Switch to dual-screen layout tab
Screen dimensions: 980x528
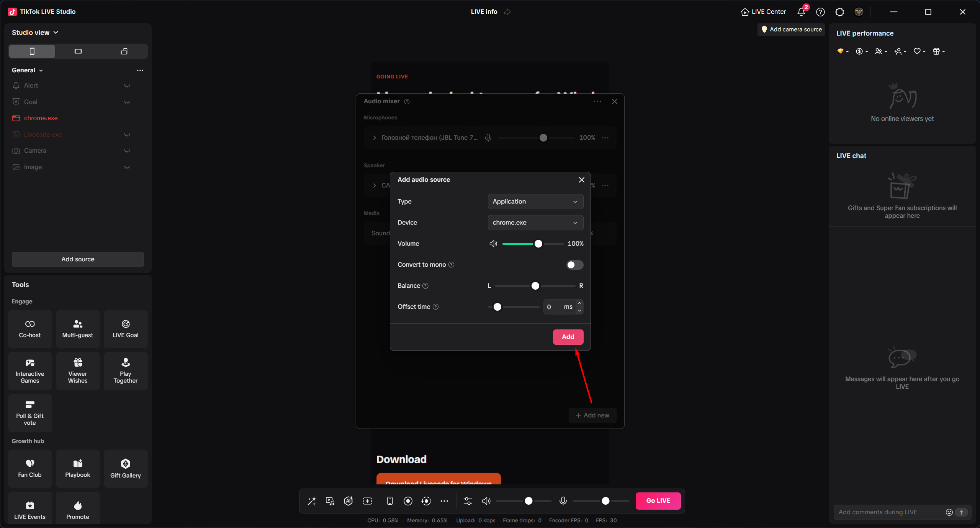click(124, 51)
